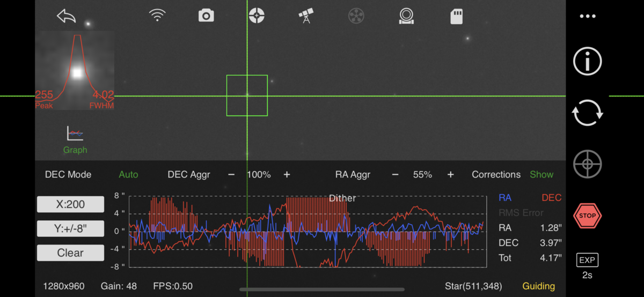The image size is (644, 297).
Task: Tap the info circle icon
Action: [x=588, y=61]
